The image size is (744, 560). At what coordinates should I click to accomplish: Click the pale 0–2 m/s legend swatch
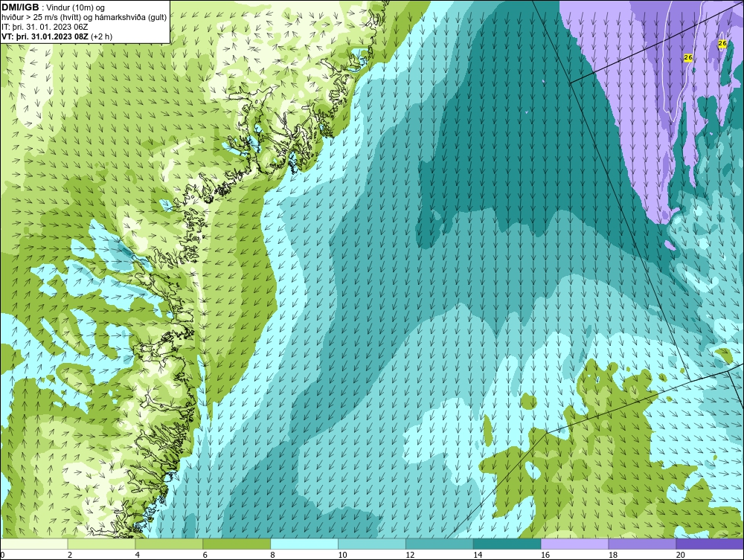pos(34,544)
